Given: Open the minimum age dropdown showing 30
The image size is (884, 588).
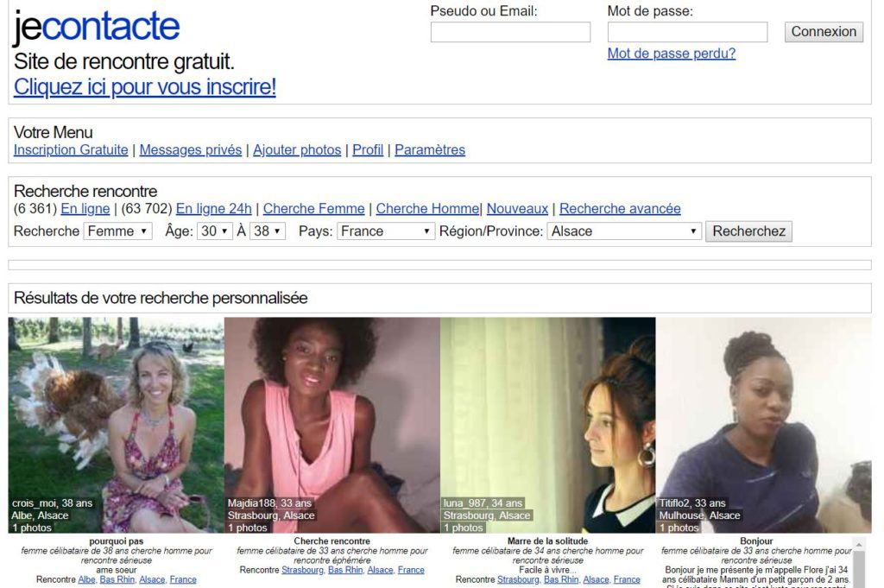Looking at the screenshot, I should 214,231.
